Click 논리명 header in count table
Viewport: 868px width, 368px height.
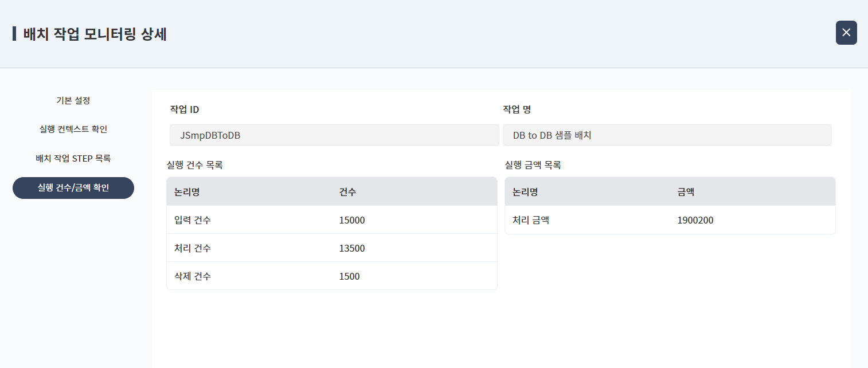point(187,192)
